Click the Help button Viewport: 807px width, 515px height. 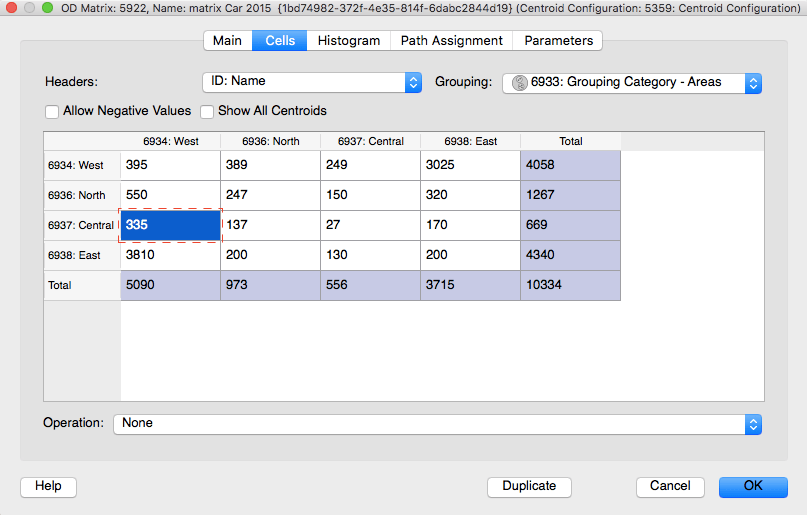[x=48, y=487]
